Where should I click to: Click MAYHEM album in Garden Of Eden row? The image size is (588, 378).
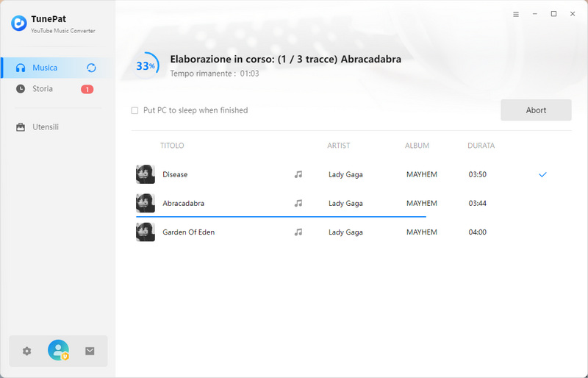pos(422,232)
